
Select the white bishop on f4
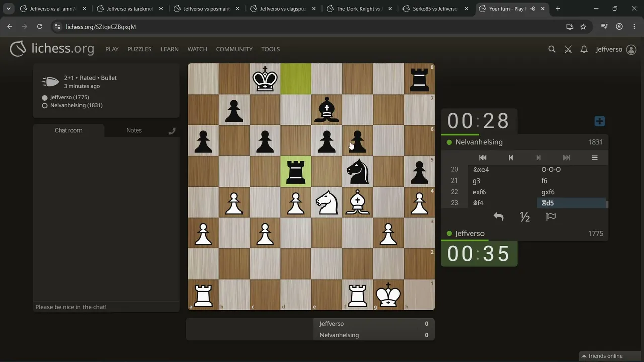coord(357,202)
